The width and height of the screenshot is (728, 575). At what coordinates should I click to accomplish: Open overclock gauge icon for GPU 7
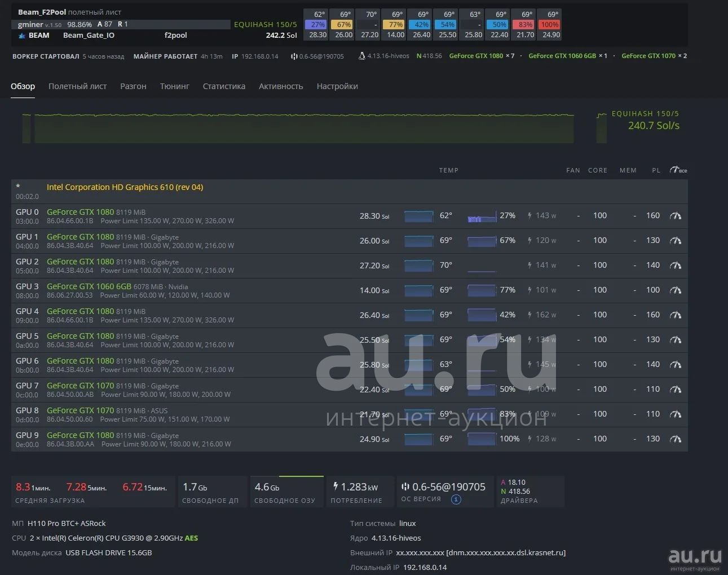675,390
